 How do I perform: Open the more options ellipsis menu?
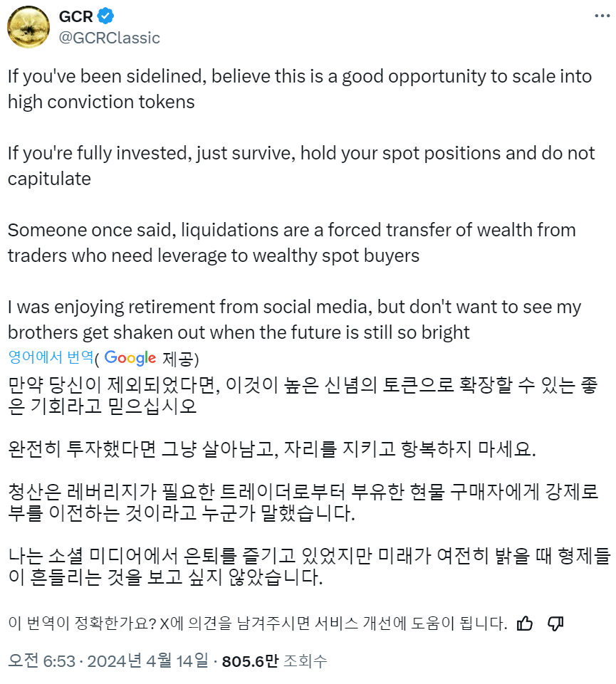pyautogui.click(x=601, y=16)
